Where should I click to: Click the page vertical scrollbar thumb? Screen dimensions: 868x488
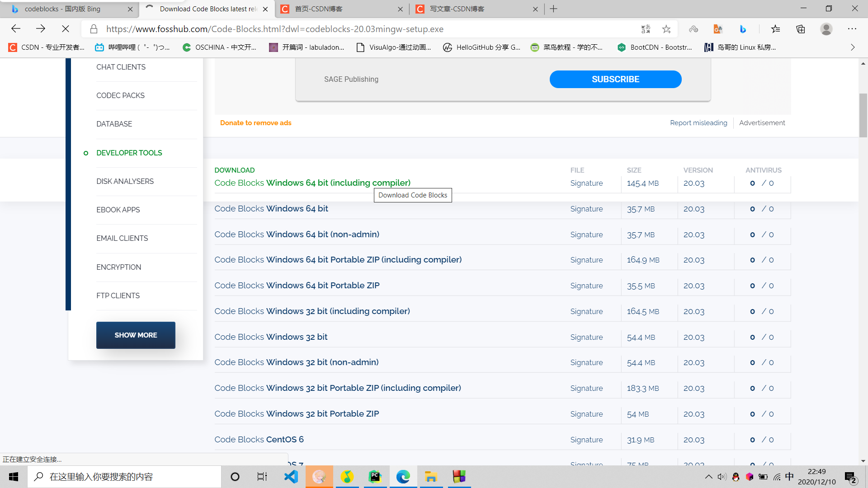tap(863, 115)
